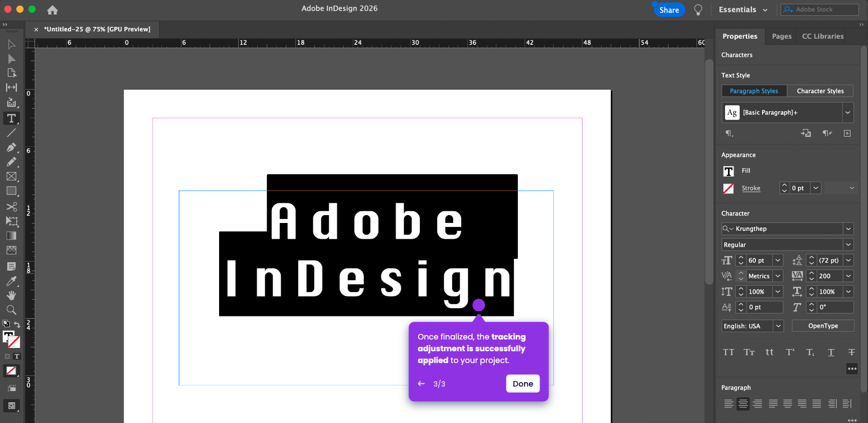Open the Basic Paragraph style dropdown

click(848, 113)
